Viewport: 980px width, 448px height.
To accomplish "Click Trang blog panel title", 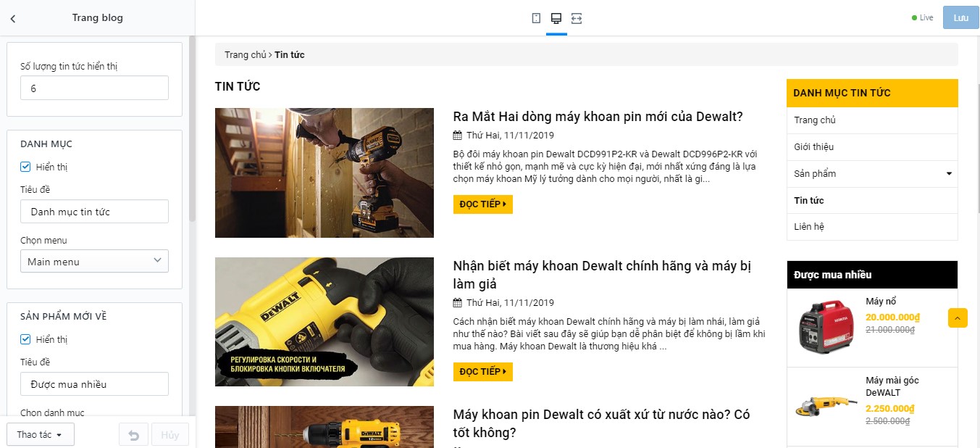I will [98, 18].
